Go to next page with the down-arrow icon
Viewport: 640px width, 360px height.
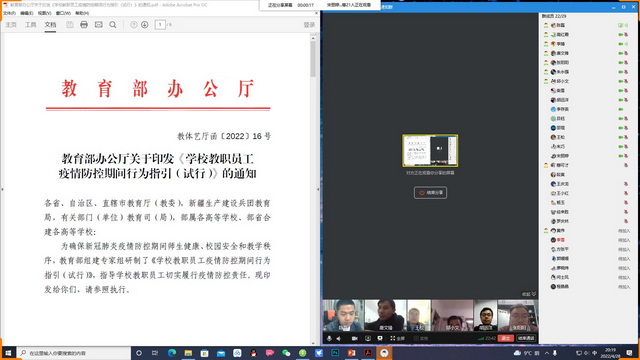click(x=144, y=25)
